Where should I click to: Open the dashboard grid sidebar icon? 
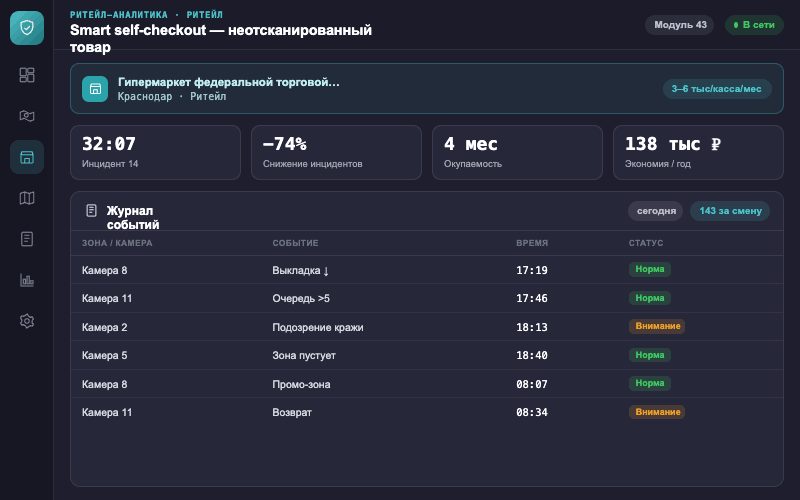click(27, 75)
